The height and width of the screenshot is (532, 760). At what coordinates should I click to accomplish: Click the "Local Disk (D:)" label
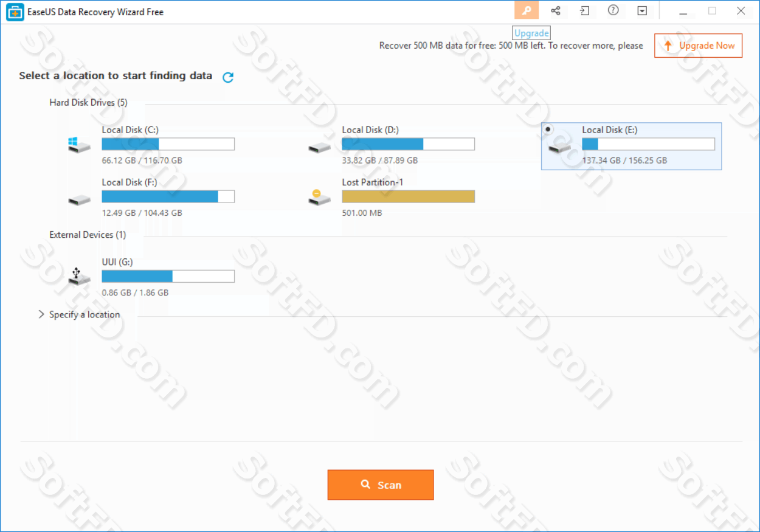371,130
